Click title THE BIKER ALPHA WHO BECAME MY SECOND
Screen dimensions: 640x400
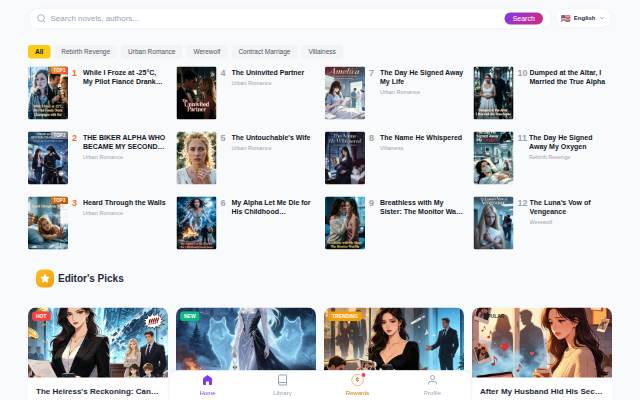click(124, 142)
